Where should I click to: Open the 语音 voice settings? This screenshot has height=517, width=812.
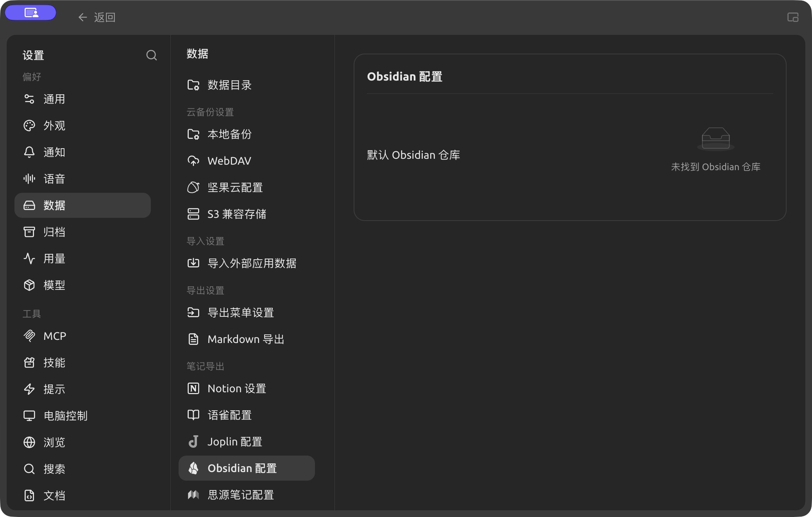[82, 179]
